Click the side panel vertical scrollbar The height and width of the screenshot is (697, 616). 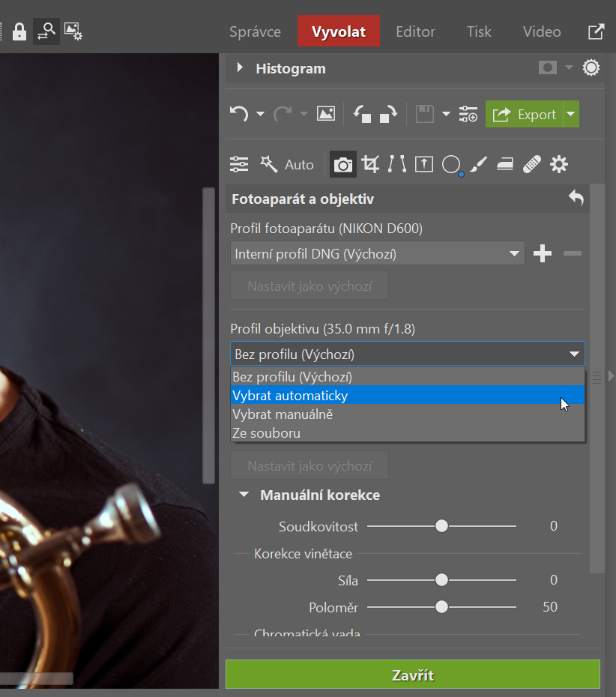coord(597,378)
